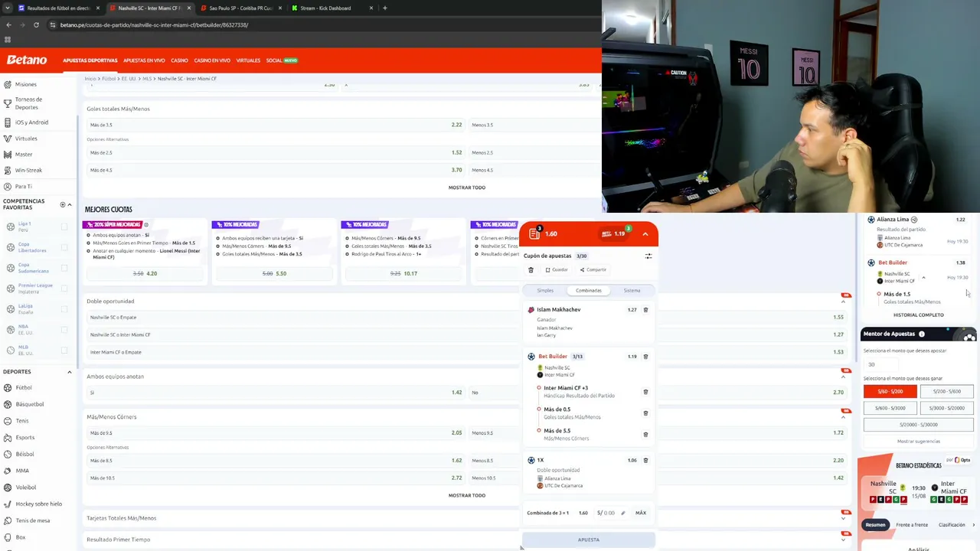
Task: Click Mostrar sugerencias in Mentor de Apuestas
Action: (x=918, y=442)
